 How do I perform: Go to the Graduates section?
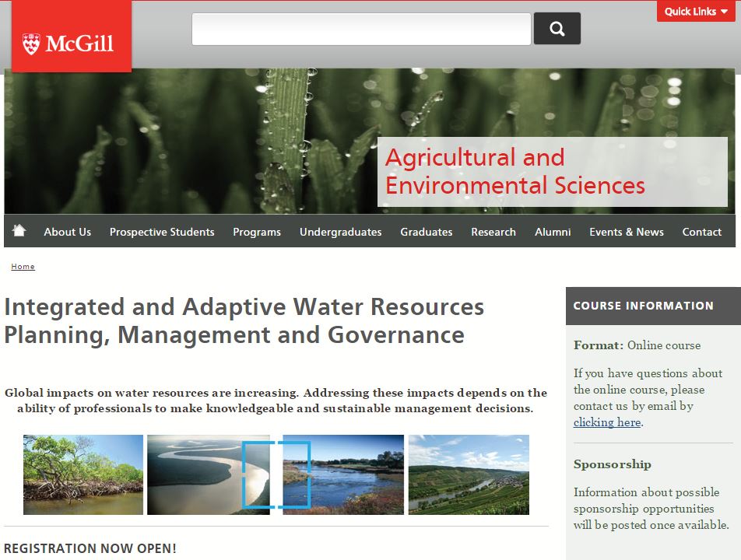coord(427,232)
